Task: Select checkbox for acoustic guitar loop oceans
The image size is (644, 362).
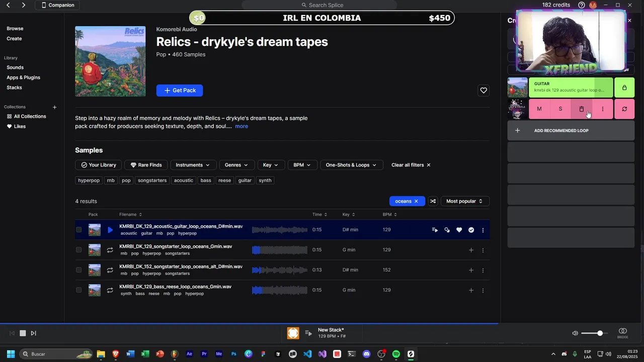Action: click(x=78, y=230)
